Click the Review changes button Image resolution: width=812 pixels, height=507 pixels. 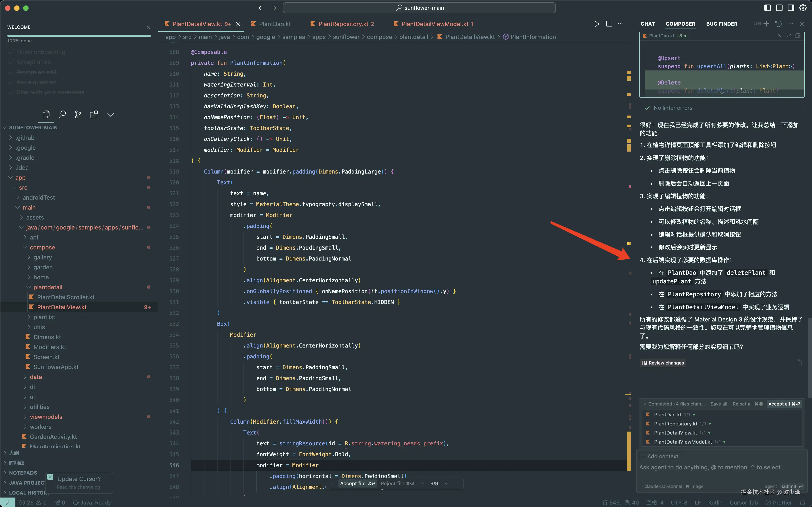pos(663,363)
